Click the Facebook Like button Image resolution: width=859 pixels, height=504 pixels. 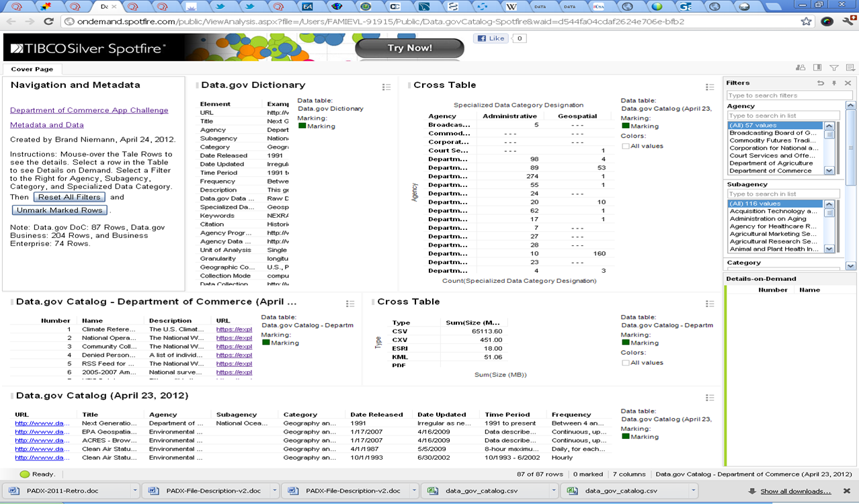click(491, 38)
